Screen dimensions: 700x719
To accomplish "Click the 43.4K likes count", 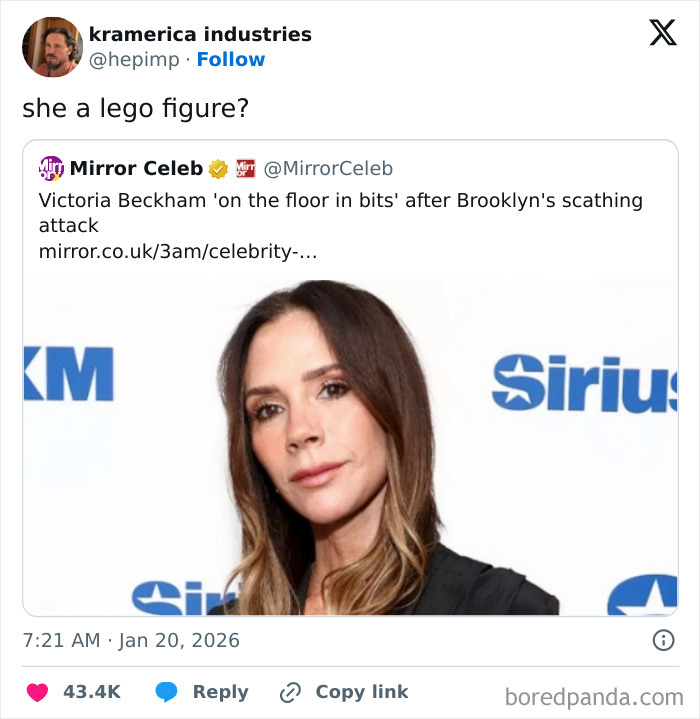I will (92, 692).
